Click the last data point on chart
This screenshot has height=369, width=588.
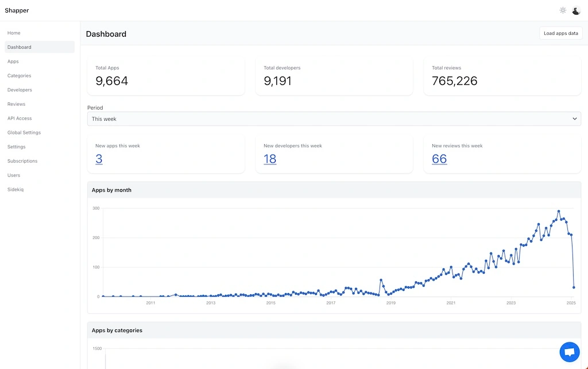tap(574, 287)
